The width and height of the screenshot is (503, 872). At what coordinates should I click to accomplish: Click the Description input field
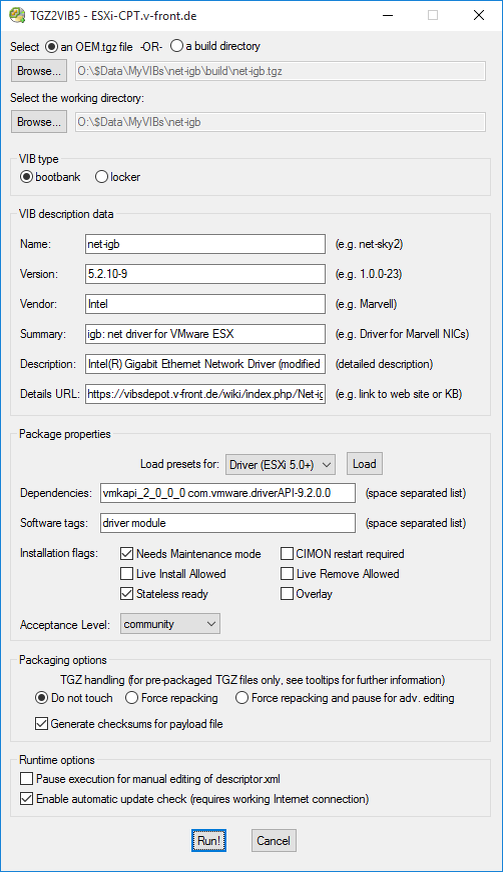pos(205,364)
